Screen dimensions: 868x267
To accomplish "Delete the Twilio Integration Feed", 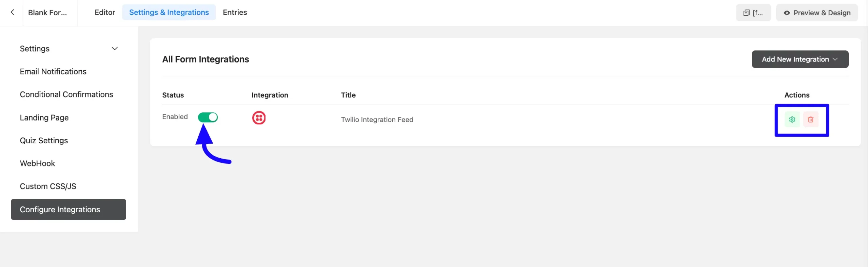I will pyautogui.click(x=811, y=119).
